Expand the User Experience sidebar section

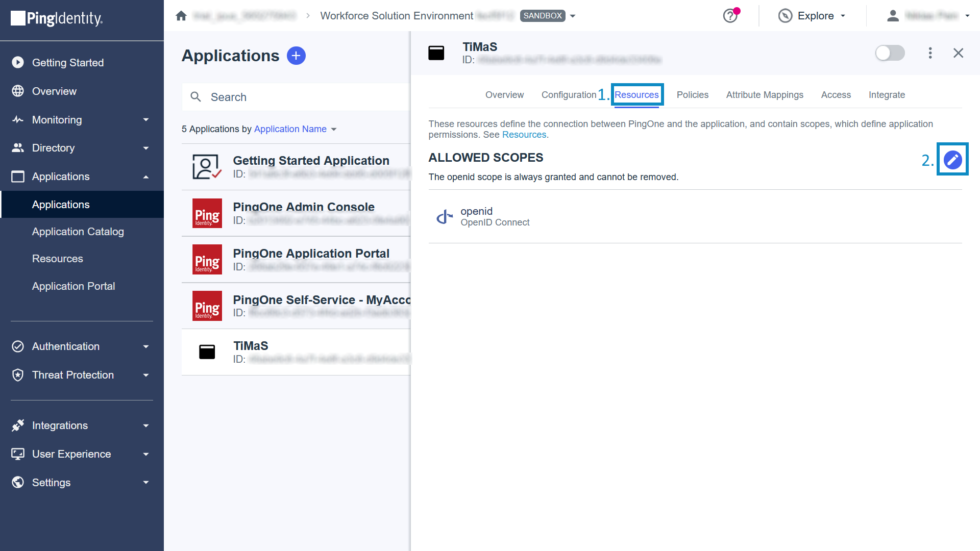click(146, 455)
